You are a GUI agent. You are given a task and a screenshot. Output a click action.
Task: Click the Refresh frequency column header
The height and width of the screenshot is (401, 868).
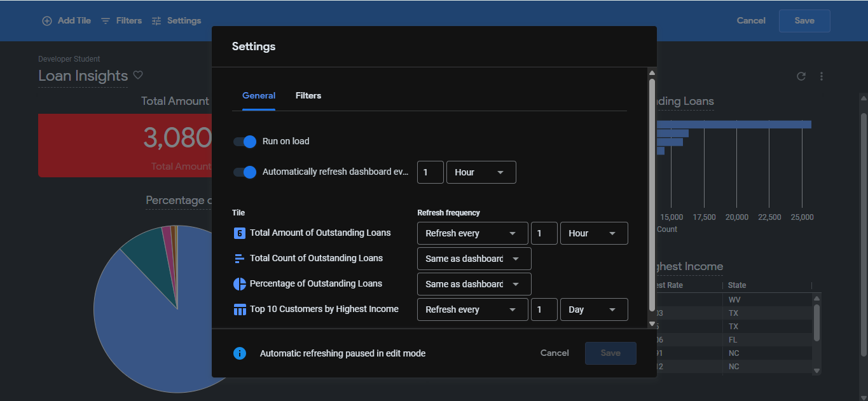448,213
